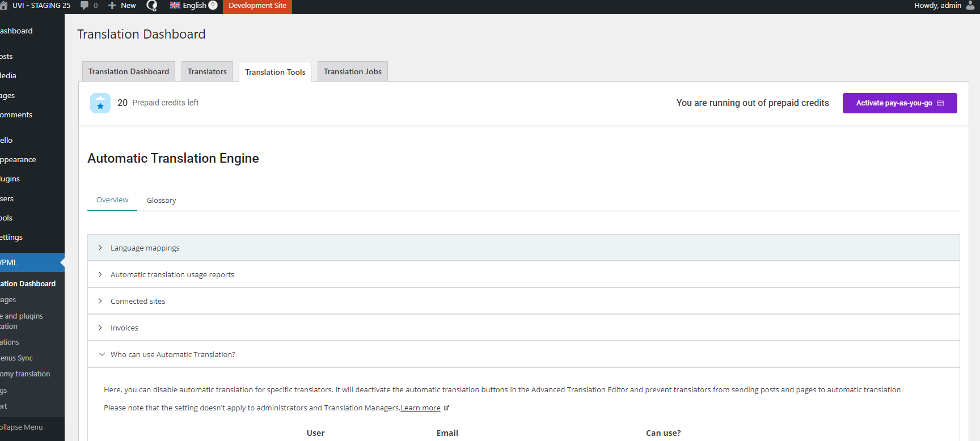Click the 20 Prepaid credits left text
The image size is (980, 441).
(158, 103)
